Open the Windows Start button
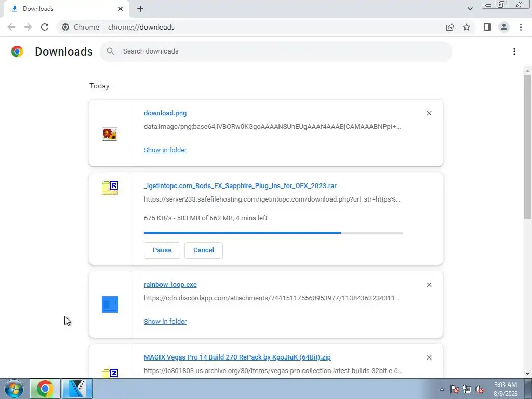 point(14,389)
